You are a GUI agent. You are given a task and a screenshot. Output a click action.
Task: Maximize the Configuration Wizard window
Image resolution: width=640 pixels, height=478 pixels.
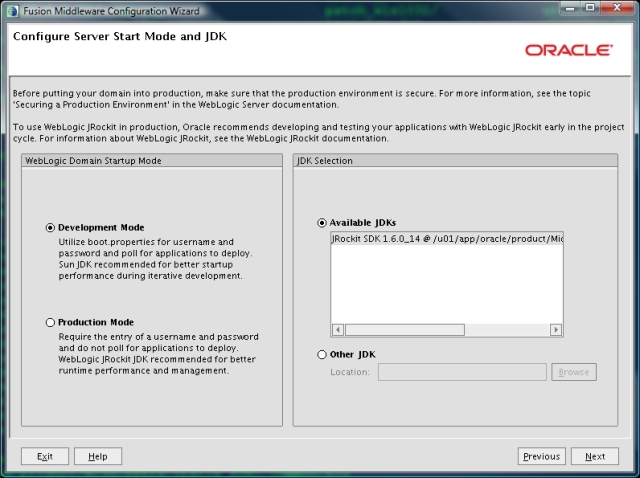pyautogui.click(x=590, y=8)
